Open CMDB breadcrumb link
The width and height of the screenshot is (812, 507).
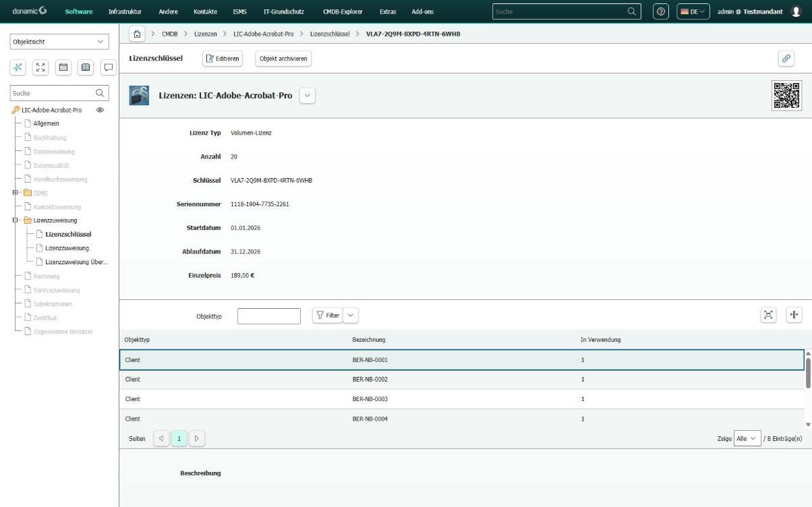(x=169, y=34)
